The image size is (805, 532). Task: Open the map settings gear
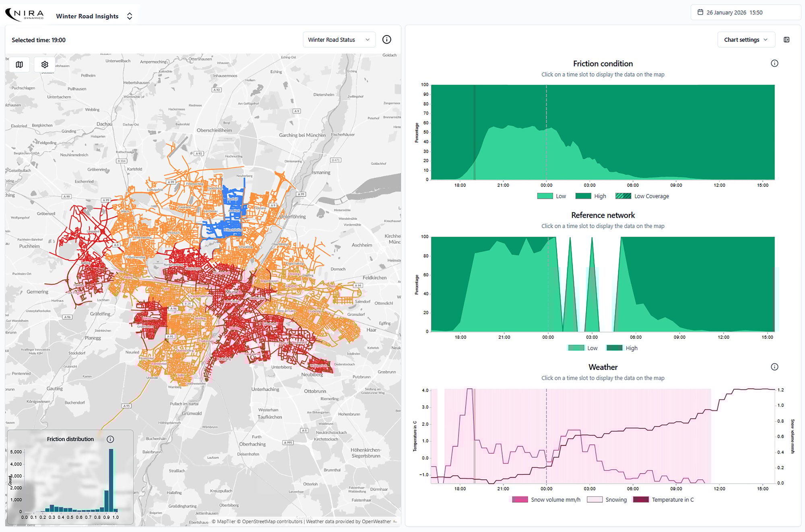tap(45, 64)
